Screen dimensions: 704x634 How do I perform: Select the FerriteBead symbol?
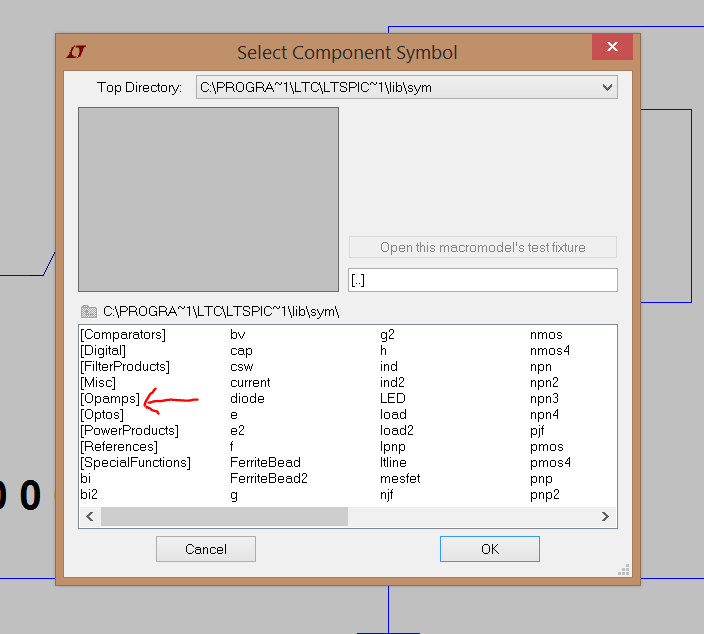click(265, 462)
